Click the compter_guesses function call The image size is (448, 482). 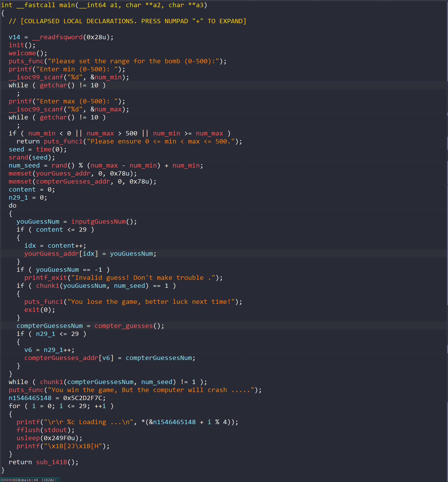(123, 326)
